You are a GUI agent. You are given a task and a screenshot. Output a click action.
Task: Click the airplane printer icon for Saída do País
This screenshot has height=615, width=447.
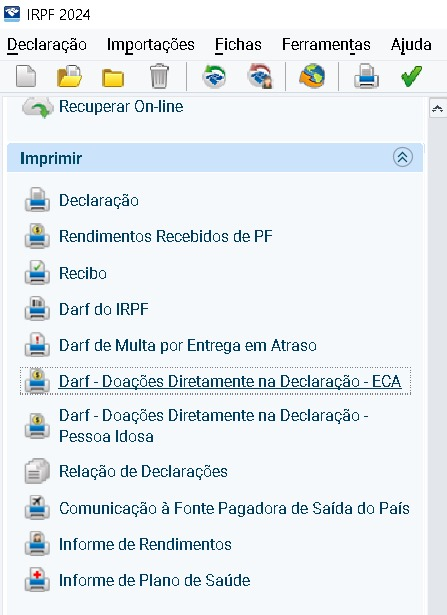pos(37,508)
